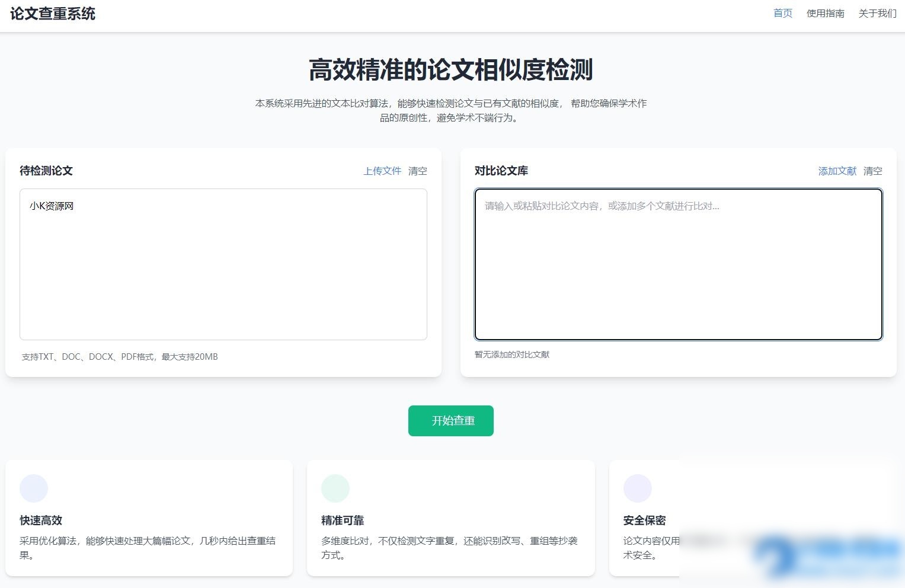Viewport: 905px width, 588px height.
Task: Select the 首页 navigation item
Action: [782, 13]
